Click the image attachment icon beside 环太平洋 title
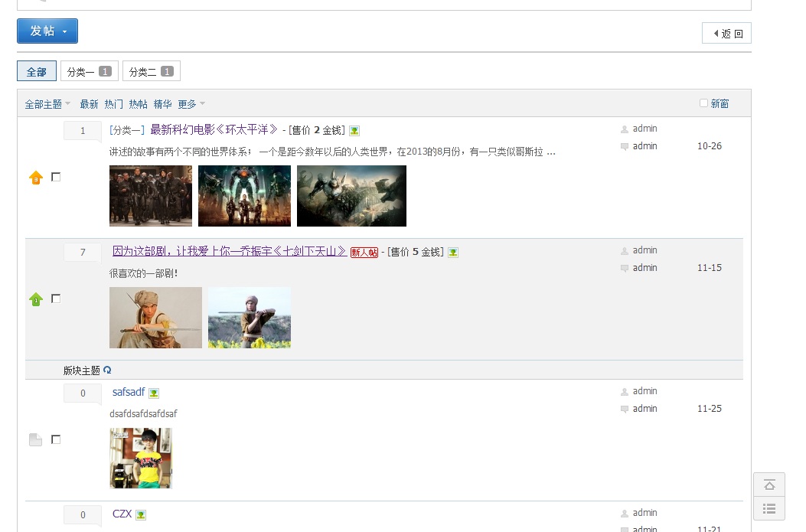 coord(354,130)
